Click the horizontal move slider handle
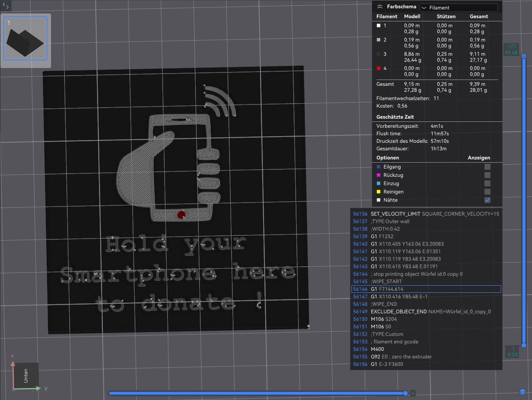The width and height of the screenshot is (532, 400). 405,393
